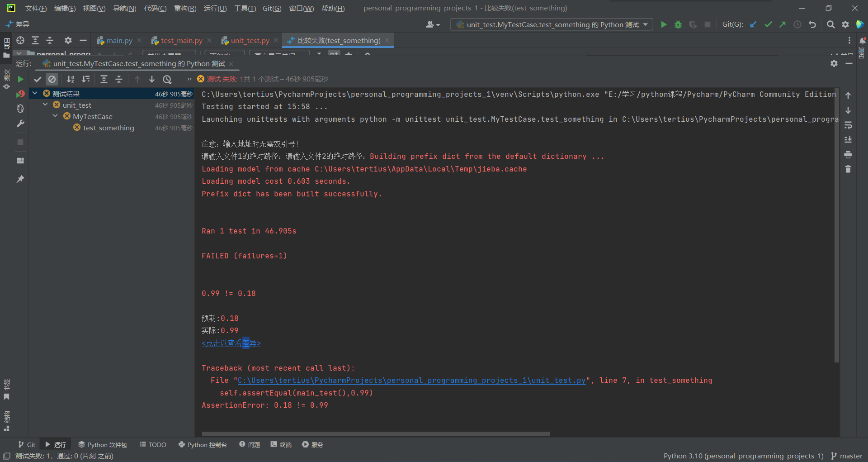Collapse all test results
The height and width of the screenshot is (462, 868).
[119, 79]
